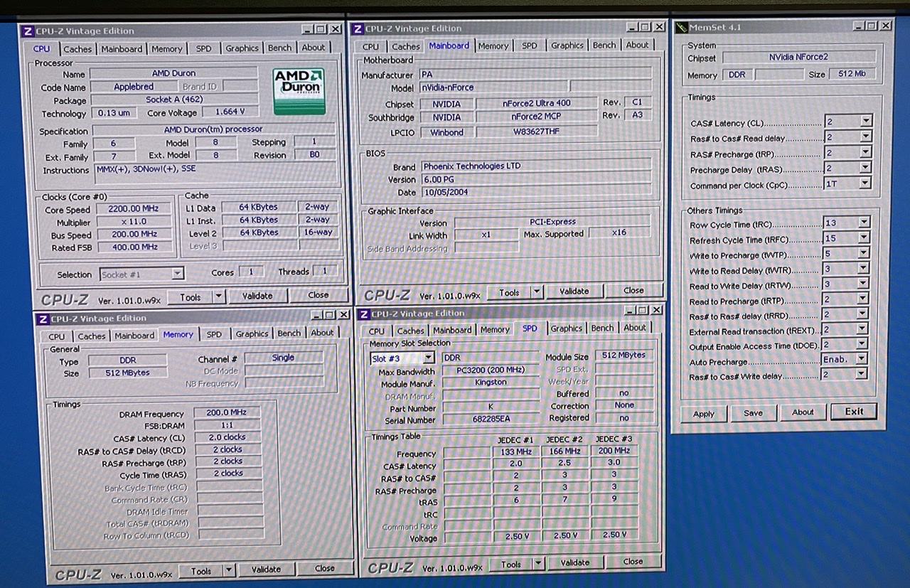Click Validate button in the Memory window
This screenshot has height=588, width=910.
pyautogui.click(x=267, y=570)
